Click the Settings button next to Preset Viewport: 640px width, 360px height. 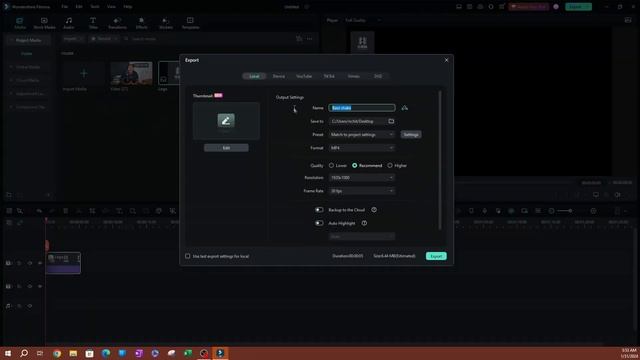411,134
